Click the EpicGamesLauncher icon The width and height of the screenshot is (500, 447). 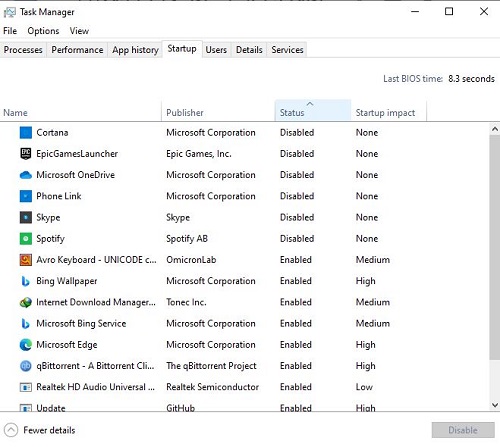26,154
